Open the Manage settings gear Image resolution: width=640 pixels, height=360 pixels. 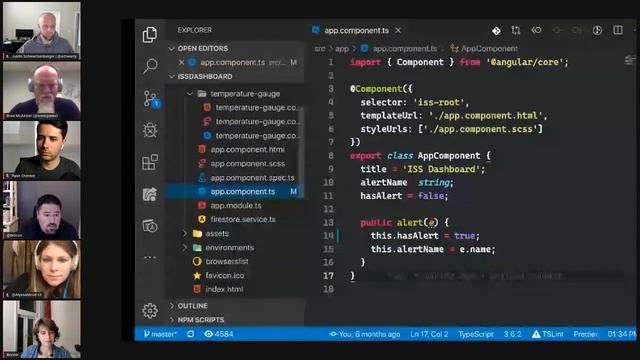pyautogui.click(x=150, y=311)
